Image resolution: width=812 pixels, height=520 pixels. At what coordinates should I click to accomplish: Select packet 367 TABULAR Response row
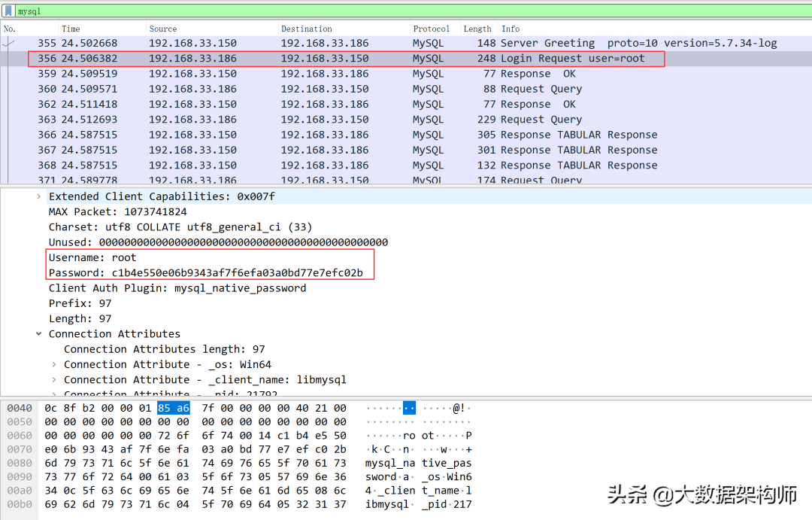point(406,151)
